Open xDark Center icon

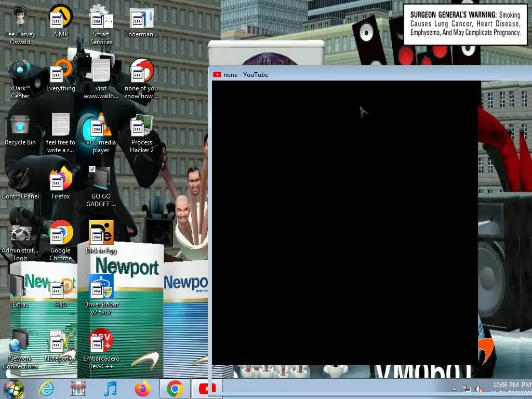[20, 79]
